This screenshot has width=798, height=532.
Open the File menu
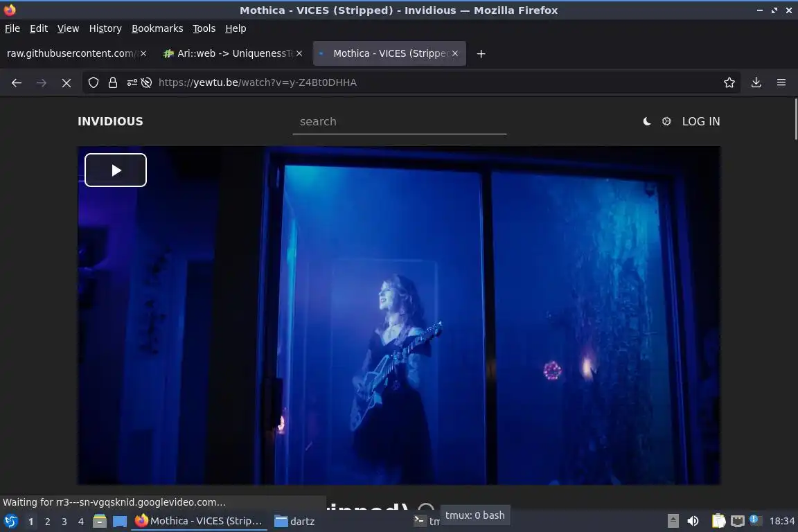(x=12, y=28)
